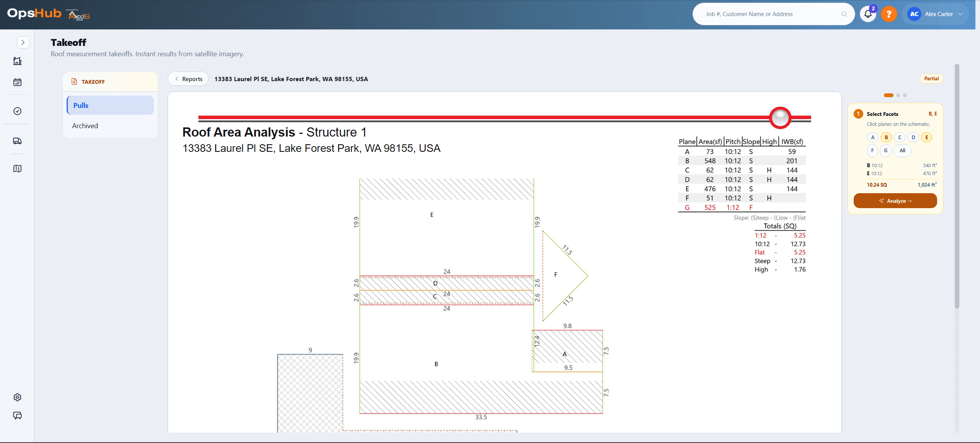Click the 10.24 SQ total
Viewport: 980px width, 443px height.
pyautogui.click(x=877, y=185)
